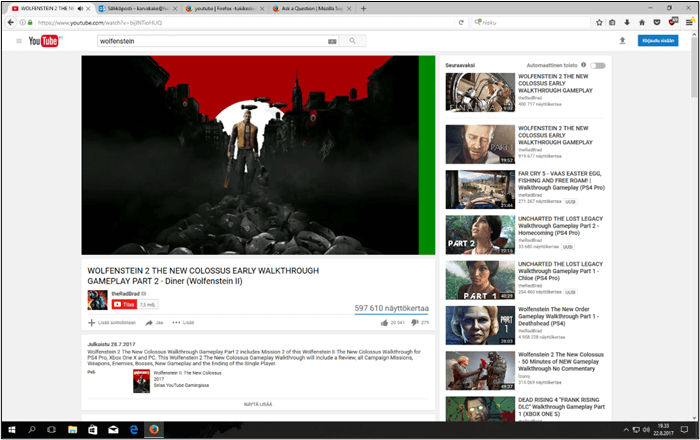Click the blue Kirjaudu sisään sign-in button
The height and width of the screenshot is (440, 700).
coord(658,41)
